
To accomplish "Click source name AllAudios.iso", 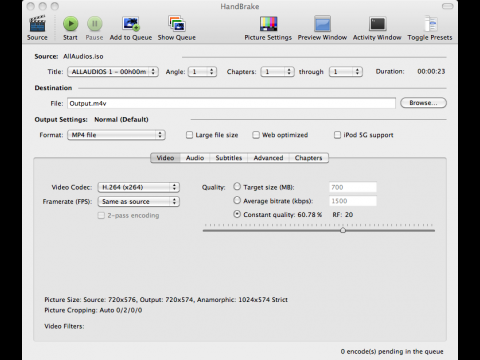I will coord(83,57).
